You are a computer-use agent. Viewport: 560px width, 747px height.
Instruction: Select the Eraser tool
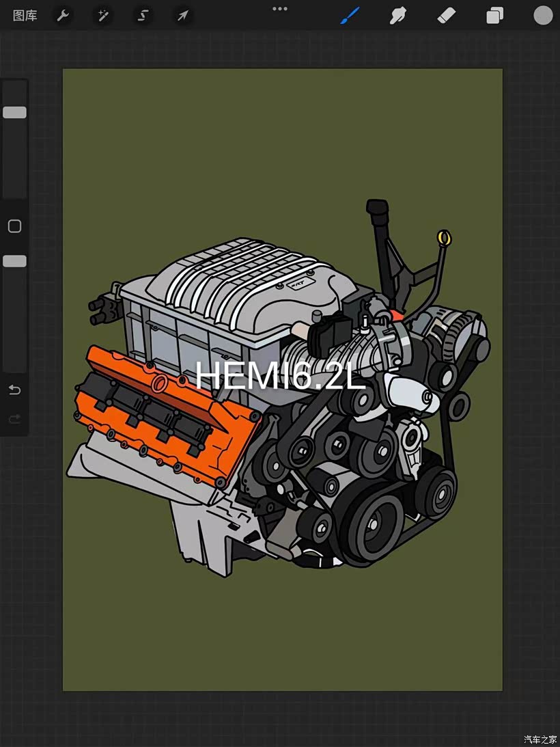pos(445,16)
